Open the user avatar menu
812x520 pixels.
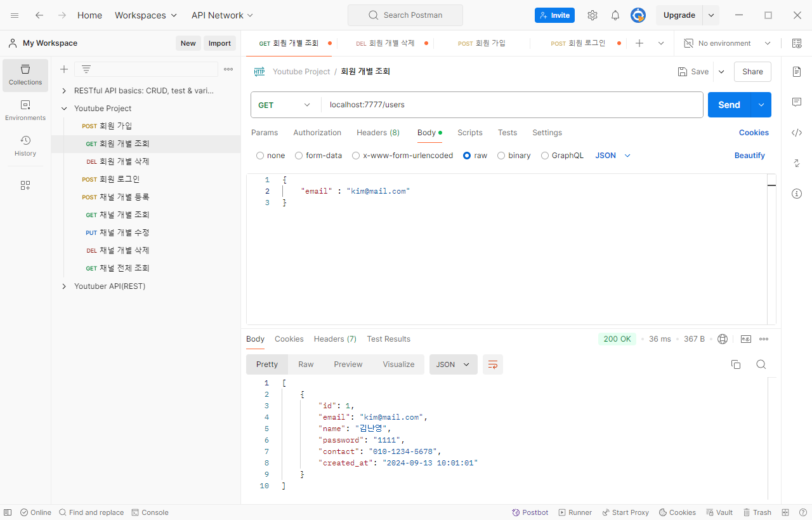(638, 15)
